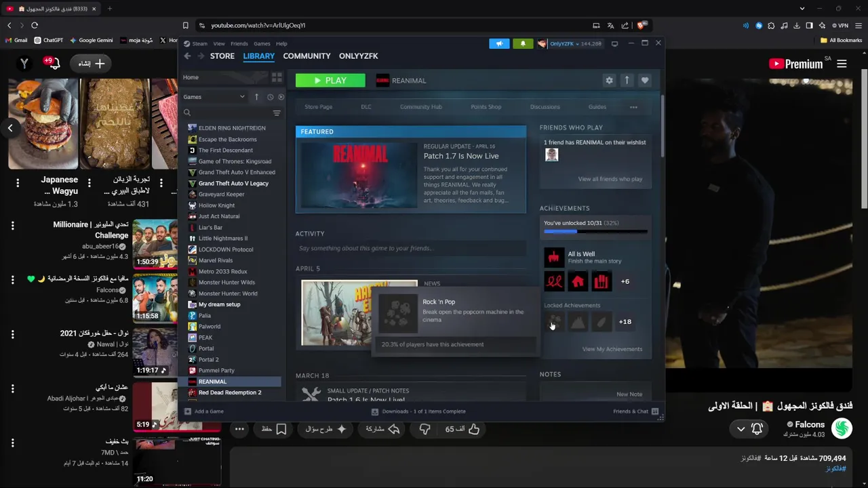Select Hollow Knight in the game list
The image size is (868, 488).
click(x=216, y=205)
